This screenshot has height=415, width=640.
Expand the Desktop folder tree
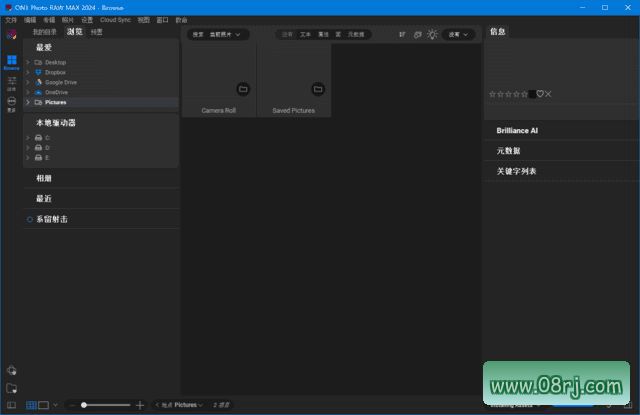click(x=28, y=62)
